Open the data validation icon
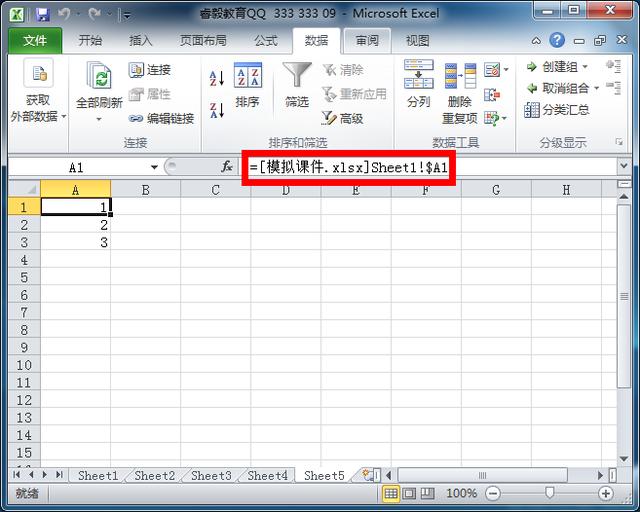This screenshot has width=640, height=512. point(492,69)
